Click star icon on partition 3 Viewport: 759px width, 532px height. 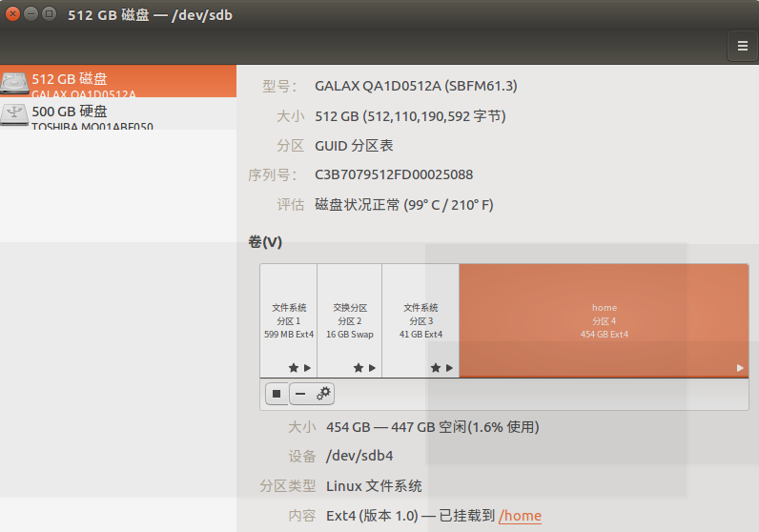[x=436, y=368]
